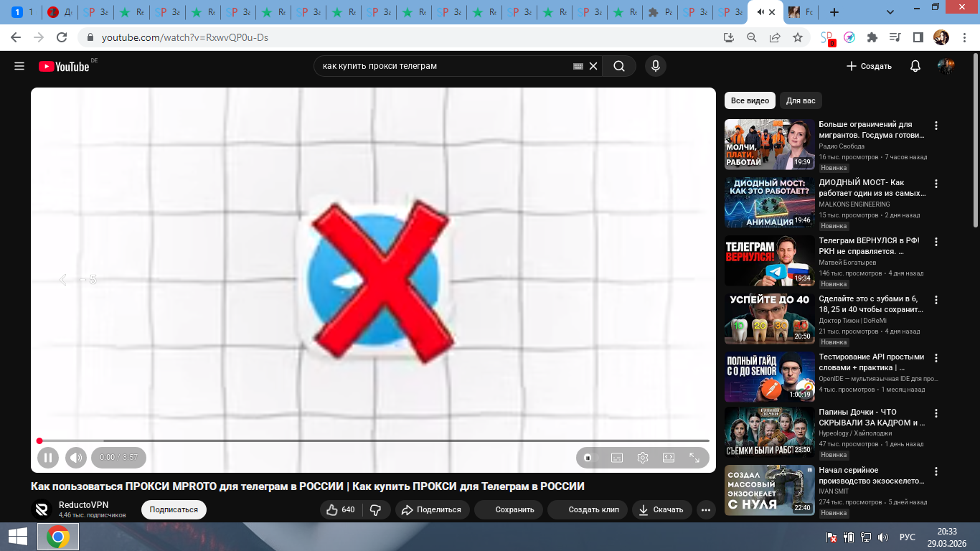Viewport: 980px width, 551px height.
Task: Download the video with Скачать
Action: click(662, 510)
